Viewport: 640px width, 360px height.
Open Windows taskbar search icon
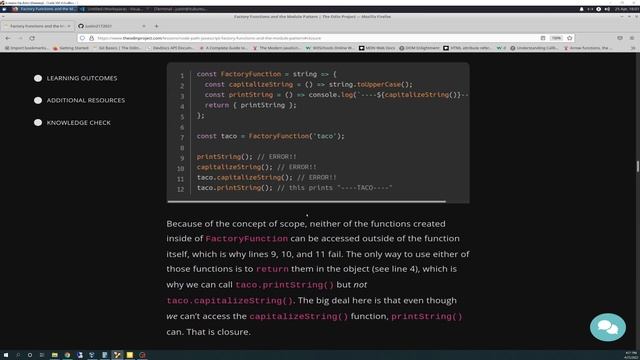pos(18,355)
